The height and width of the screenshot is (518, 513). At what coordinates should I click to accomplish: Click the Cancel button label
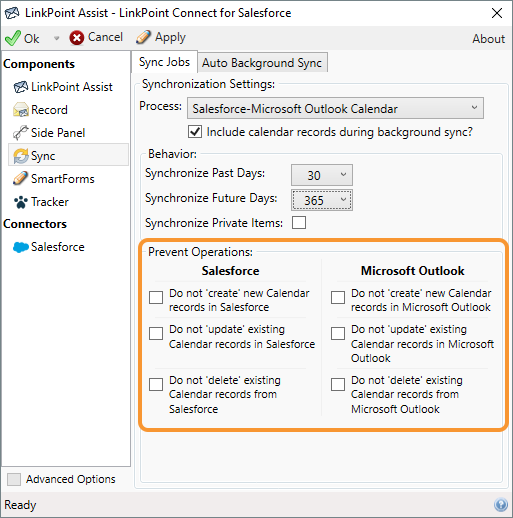pos(105,37)
